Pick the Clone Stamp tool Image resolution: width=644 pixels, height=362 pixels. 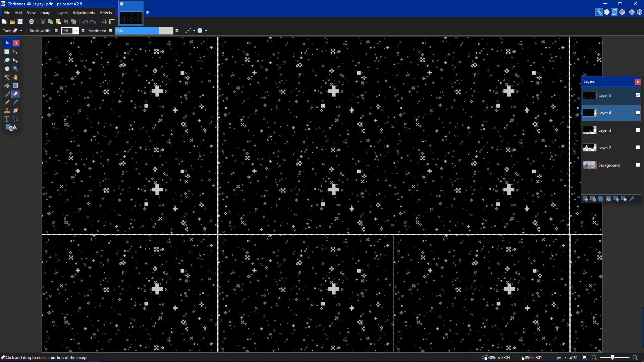coord(7,111)
